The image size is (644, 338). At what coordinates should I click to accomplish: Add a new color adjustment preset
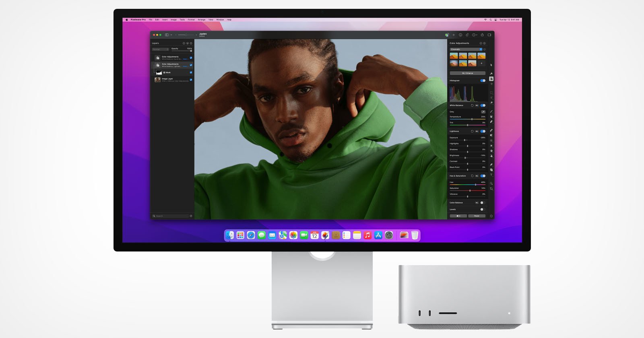[481, 63]
